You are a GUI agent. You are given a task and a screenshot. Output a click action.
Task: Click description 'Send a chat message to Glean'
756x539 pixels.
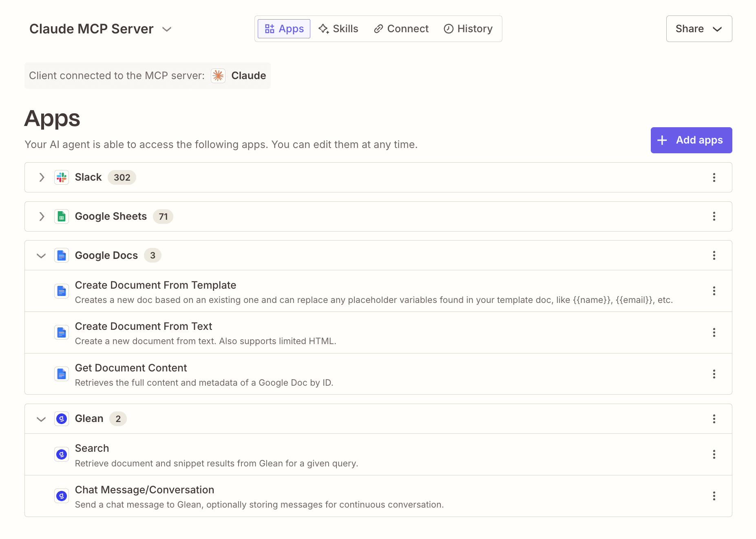(x=259, y=505)
